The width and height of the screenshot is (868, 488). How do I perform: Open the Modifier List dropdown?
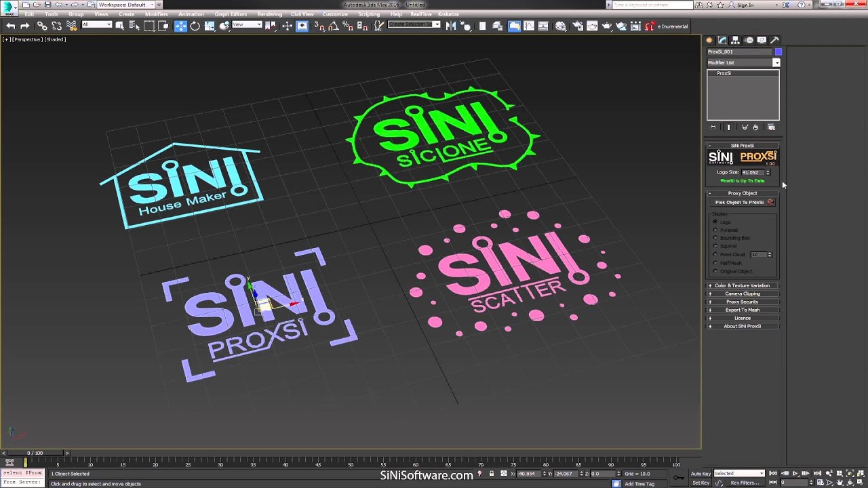(743, 62)
